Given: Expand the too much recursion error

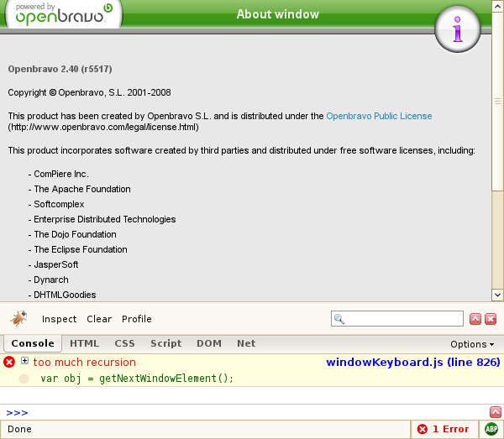Looking at the screenshot, I should 24,361.
